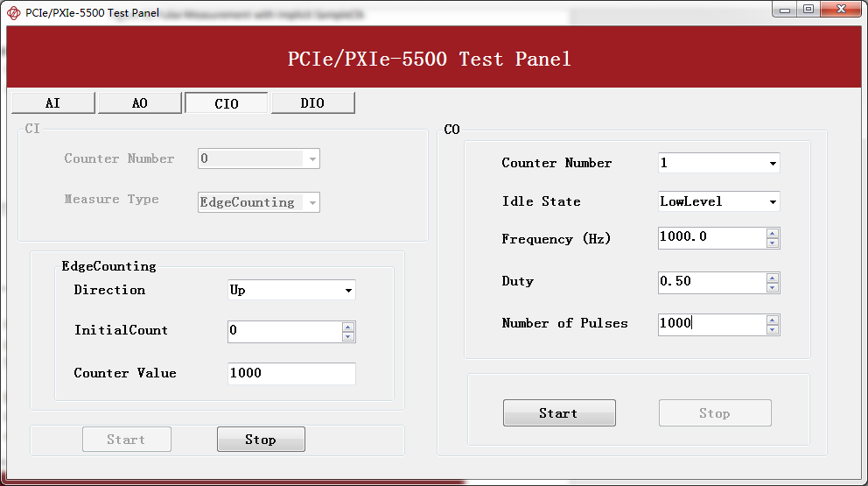Viewport: 868px width, 486px height.
Task: Decrement Frequency with down spinner arrow
Action: coord(773,243)
